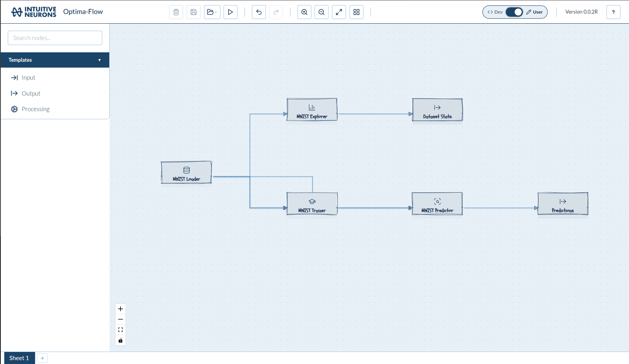This screenshot has width=629, height=364.
Task: Collapse the Templates section
Action: (x=55, y=60)
